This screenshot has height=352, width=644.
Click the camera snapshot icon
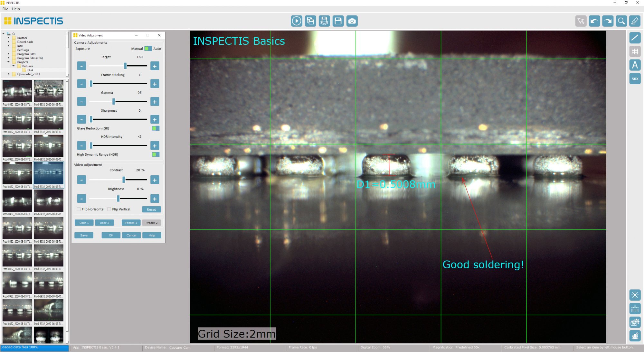[352, 21]
